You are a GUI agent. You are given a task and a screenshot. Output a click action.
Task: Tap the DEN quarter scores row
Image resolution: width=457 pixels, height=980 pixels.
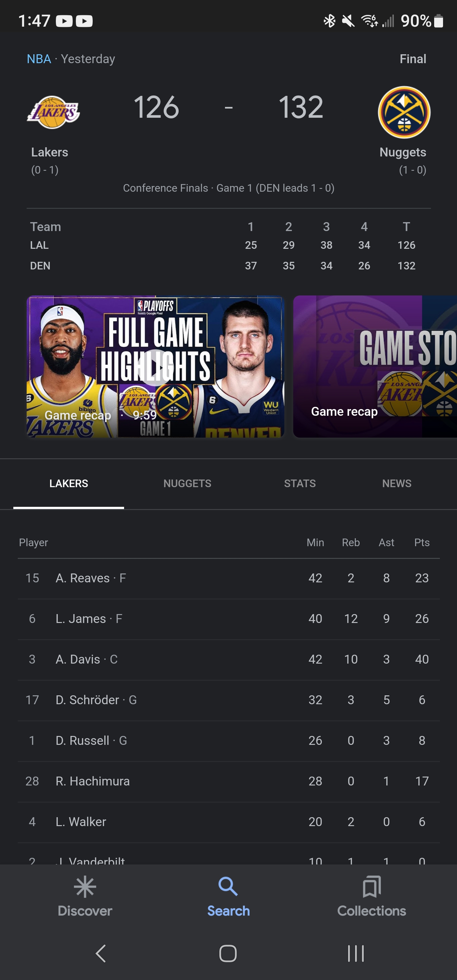pos(228,266)
